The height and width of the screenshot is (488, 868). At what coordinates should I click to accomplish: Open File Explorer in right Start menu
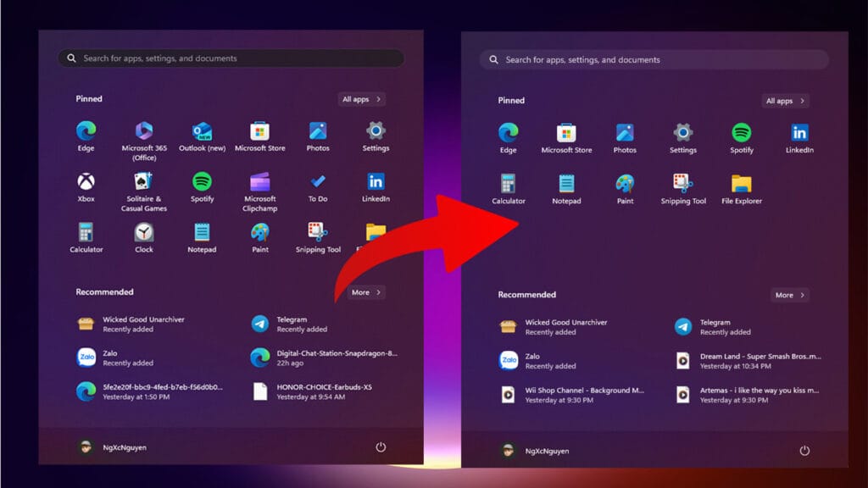click(x=741, y=189)
